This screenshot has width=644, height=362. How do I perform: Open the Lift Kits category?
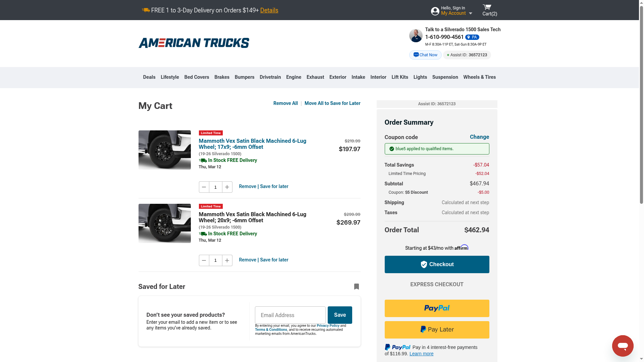pos(400,77)
